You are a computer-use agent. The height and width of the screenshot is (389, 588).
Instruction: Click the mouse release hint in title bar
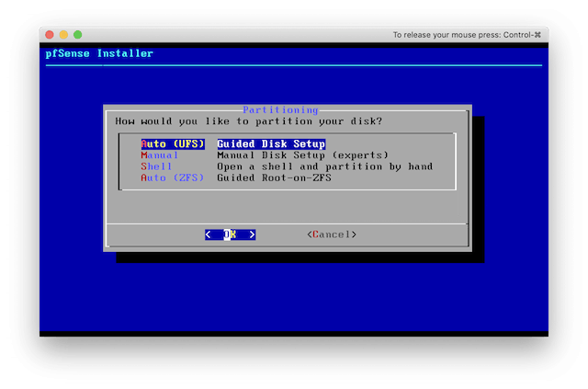pos(467,35)
